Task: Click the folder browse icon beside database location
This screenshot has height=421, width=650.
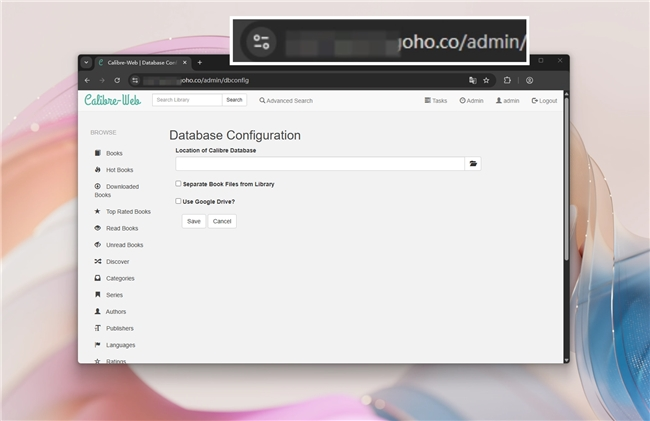Action: [474, 163]
